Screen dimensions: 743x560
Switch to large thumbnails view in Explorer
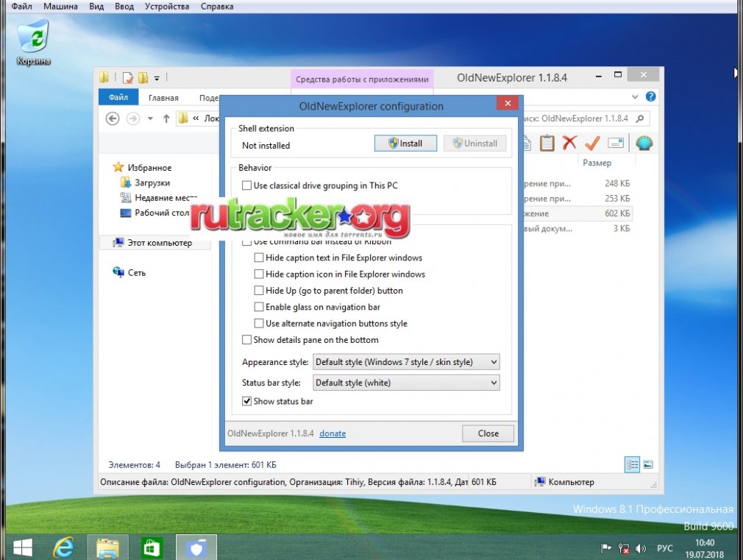pos(648,464)
